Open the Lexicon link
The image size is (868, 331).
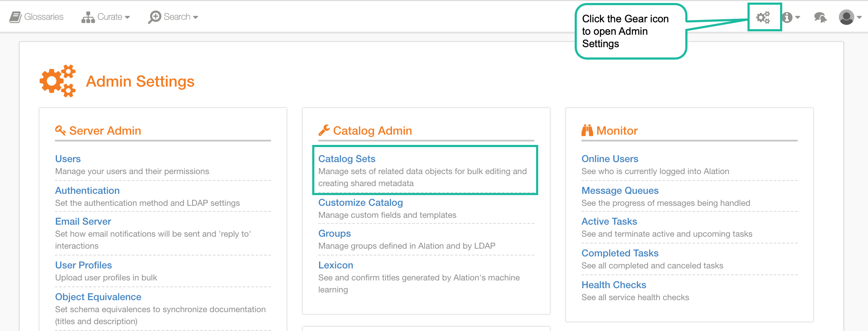[x=336, y=265]
